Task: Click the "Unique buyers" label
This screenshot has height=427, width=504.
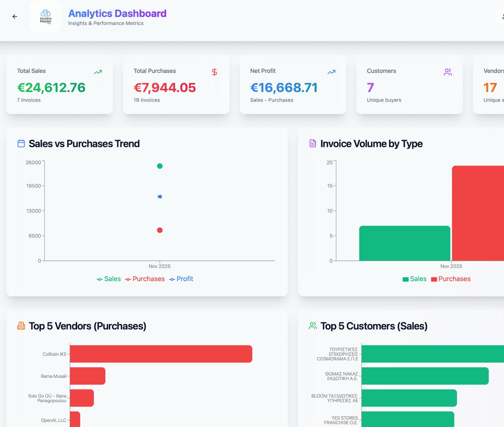Action: (384, 100)
